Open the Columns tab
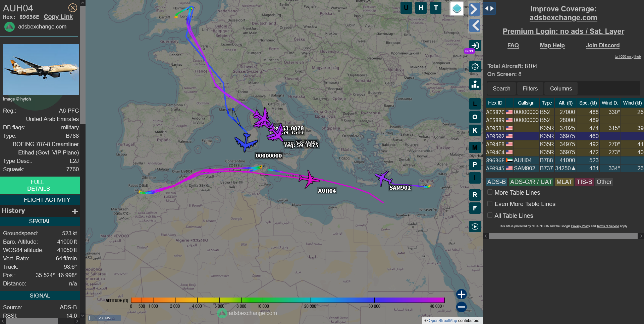The image size is (644, 324). point(561,88)
